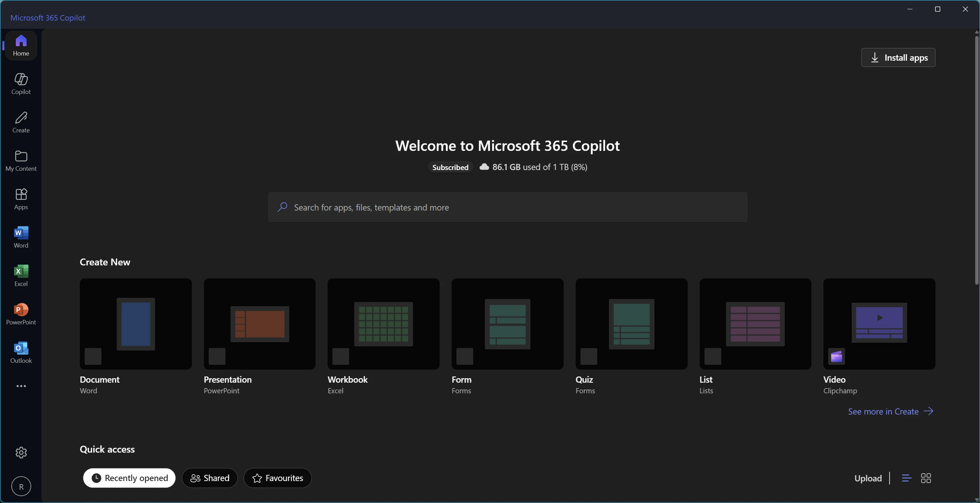
Task: Open Copilot from the sidebar
Action: point(21,83)
